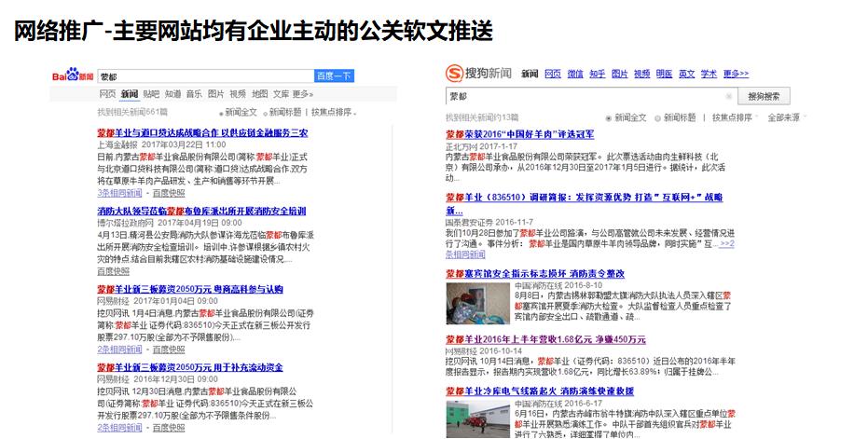This screenshot has width=868, height=439.
Task: Click the text 找到相关新闻约13篇
Action: tap(482, 117)
